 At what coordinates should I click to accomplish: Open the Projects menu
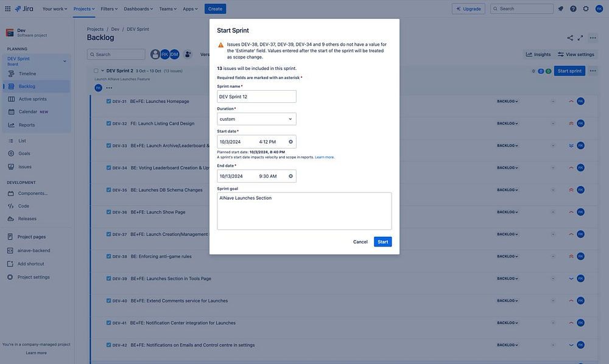point(84,9)
